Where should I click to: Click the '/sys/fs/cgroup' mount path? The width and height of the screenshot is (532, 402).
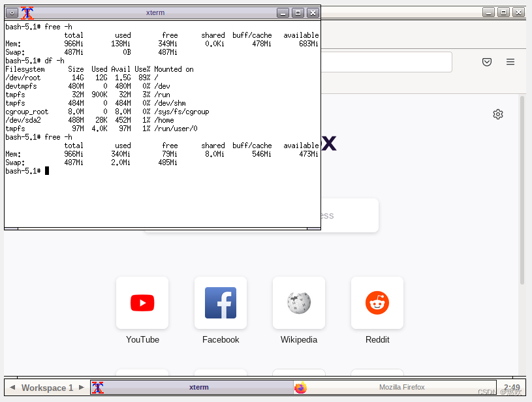[x=181, y=112]
